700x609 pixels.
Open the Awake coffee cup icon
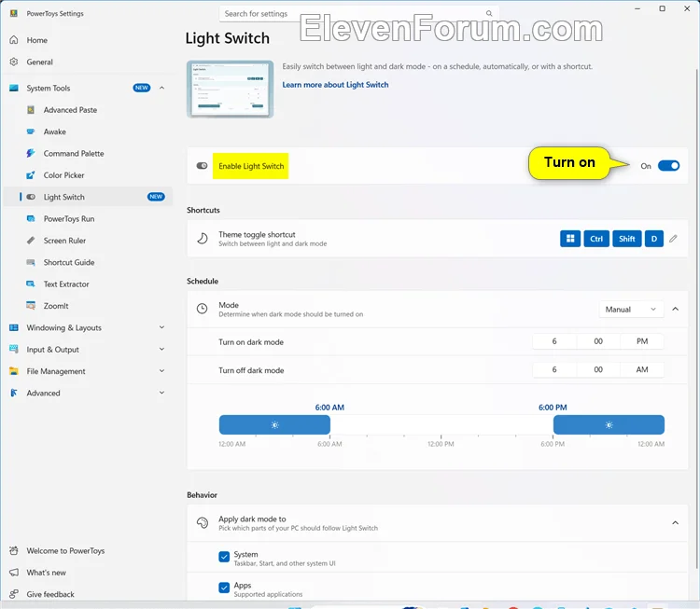click(x=31, y=131)
